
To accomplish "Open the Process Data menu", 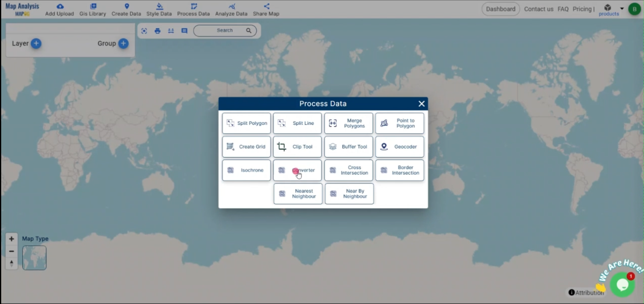I will point(193,10).
